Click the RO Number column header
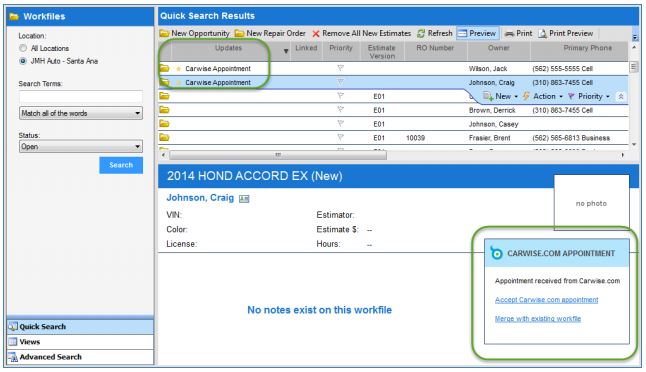 click(435, 48)
